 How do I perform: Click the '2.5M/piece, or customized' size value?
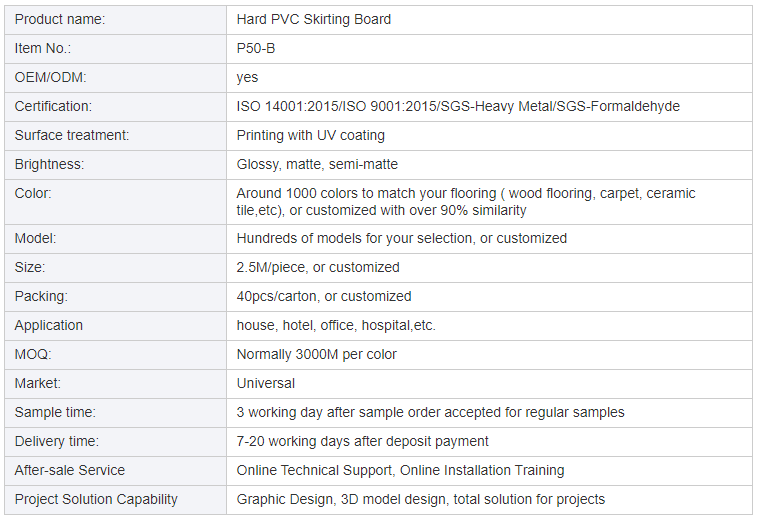318,267
